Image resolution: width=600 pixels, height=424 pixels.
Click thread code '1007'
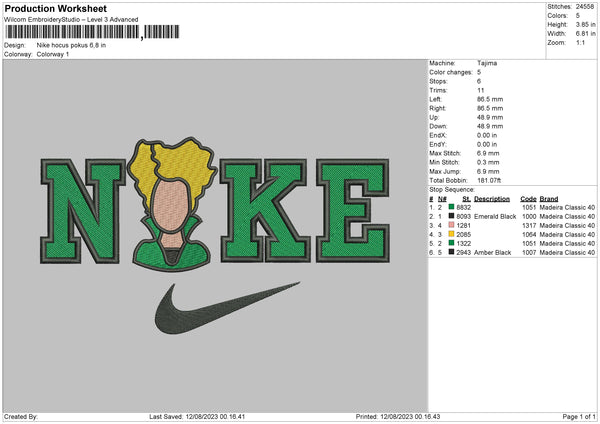point(529,252)
